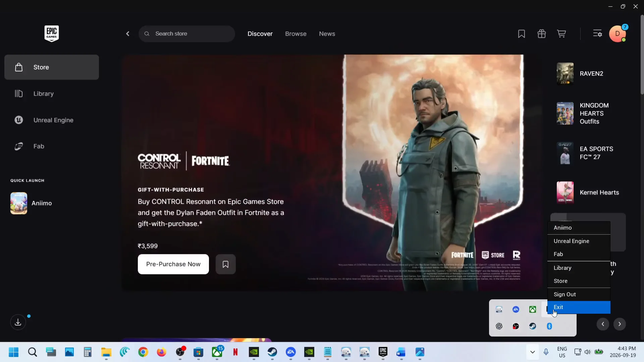Click the page vertical scrollbar thumb

tap(642, 54)
